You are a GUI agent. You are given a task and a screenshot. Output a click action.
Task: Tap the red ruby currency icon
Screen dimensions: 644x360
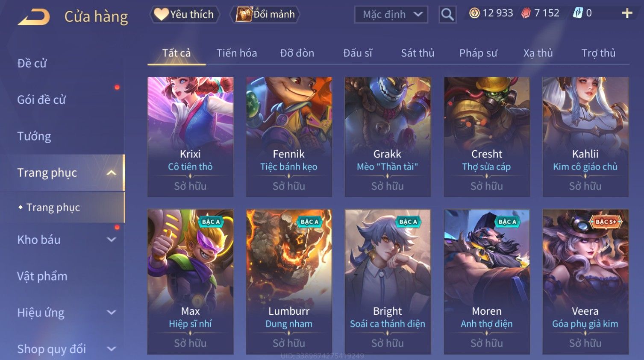526,13
